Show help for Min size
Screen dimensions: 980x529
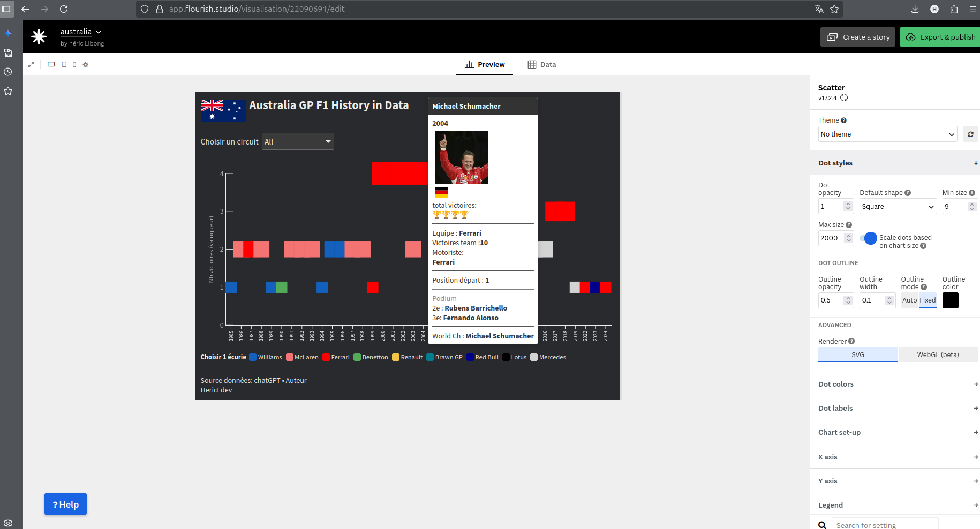971,193
